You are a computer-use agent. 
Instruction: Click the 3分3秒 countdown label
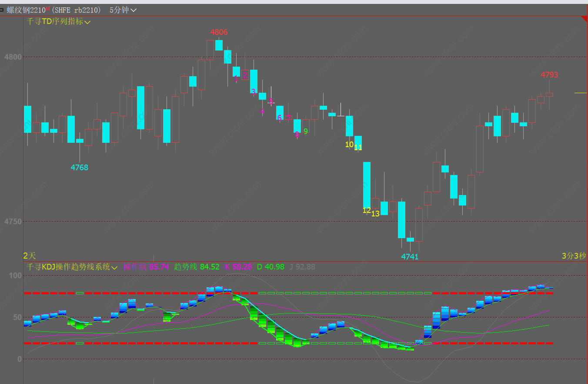tap(574, 256)
